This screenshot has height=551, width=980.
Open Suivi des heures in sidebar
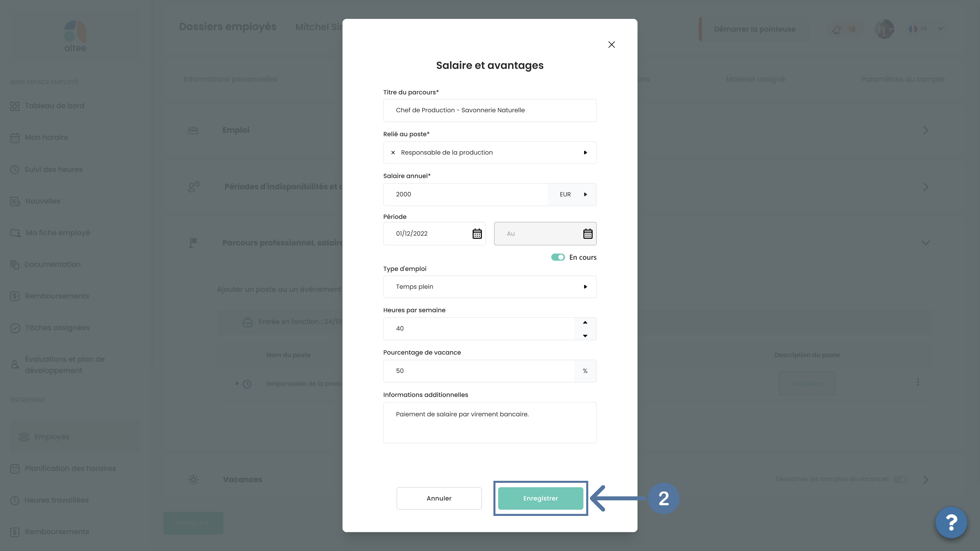point(53,170)
